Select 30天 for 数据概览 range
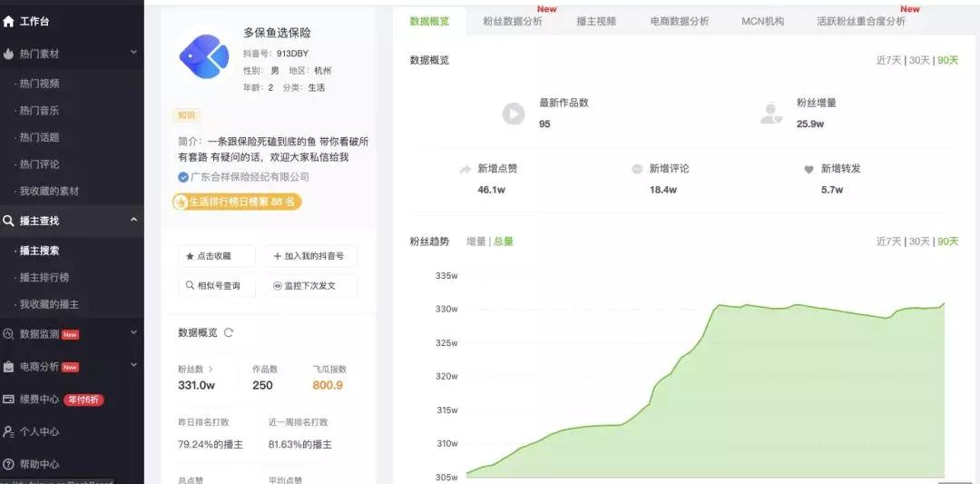 point(919,61)
